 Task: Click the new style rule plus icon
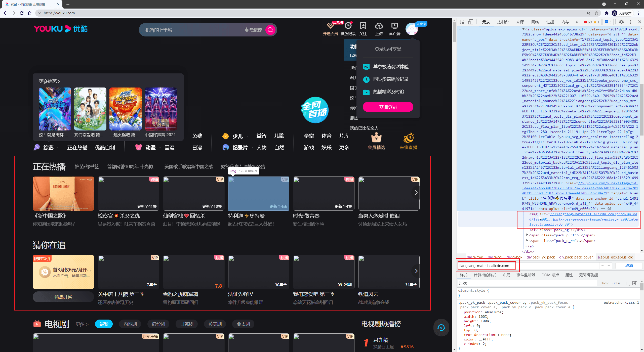point(626,283)
